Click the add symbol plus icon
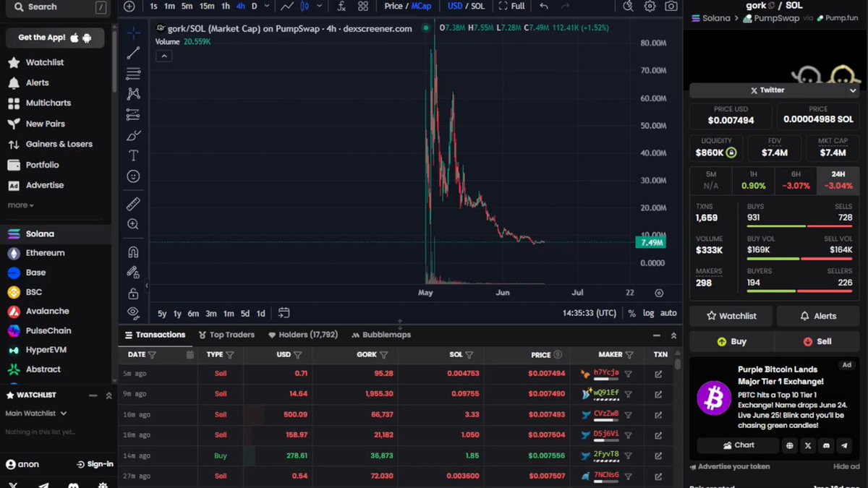 [x=129, y=6]
